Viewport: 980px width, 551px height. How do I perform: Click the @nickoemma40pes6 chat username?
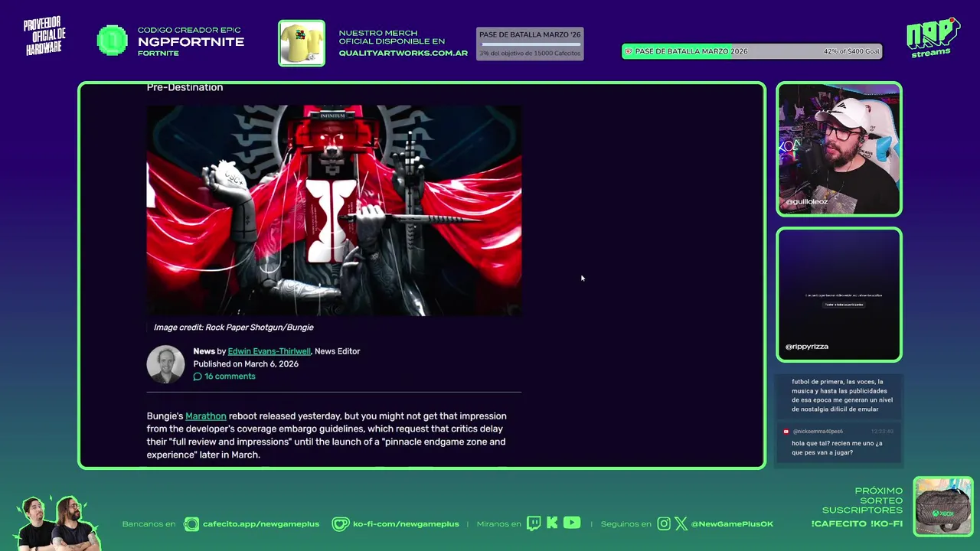818,432
